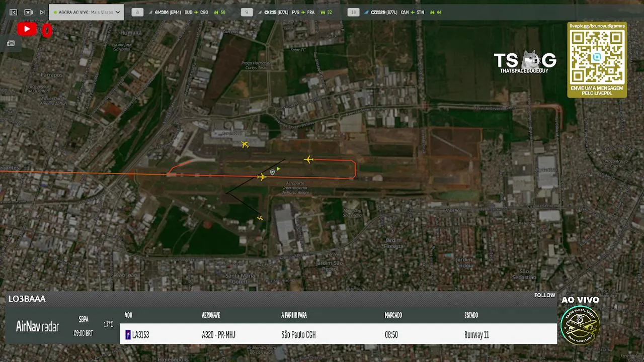The image size is (644, 362).
Task: Click the LATAM airline icon beside LA3153
Action: click(x=128, y=335)
